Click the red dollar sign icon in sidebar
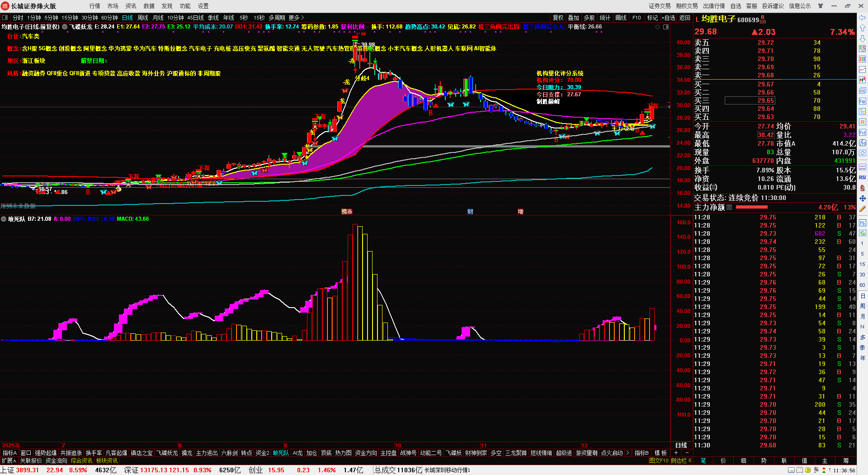 pyautogui.click(x=863, y=188)
